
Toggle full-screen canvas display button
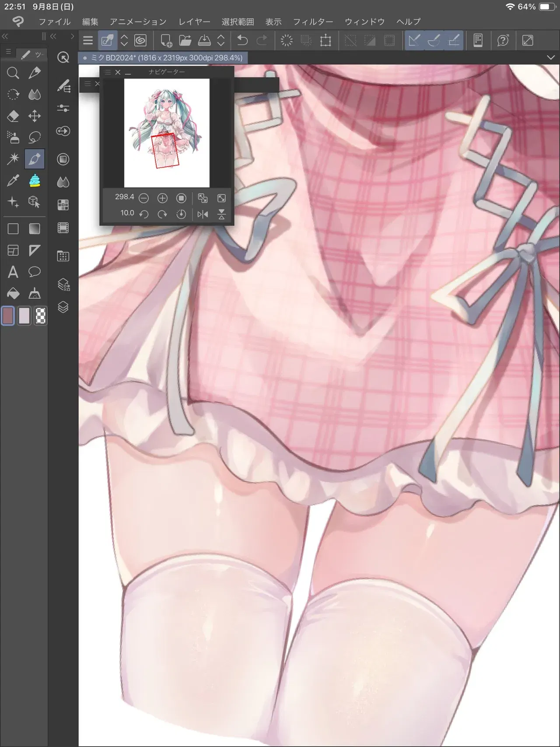528,41
